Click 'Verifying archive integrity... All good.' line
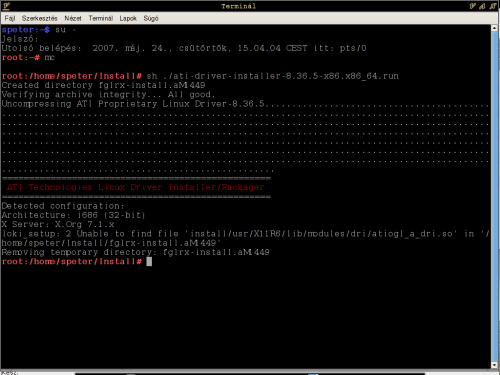The height and width of the screenshot is (375, 500). point(108,95)
